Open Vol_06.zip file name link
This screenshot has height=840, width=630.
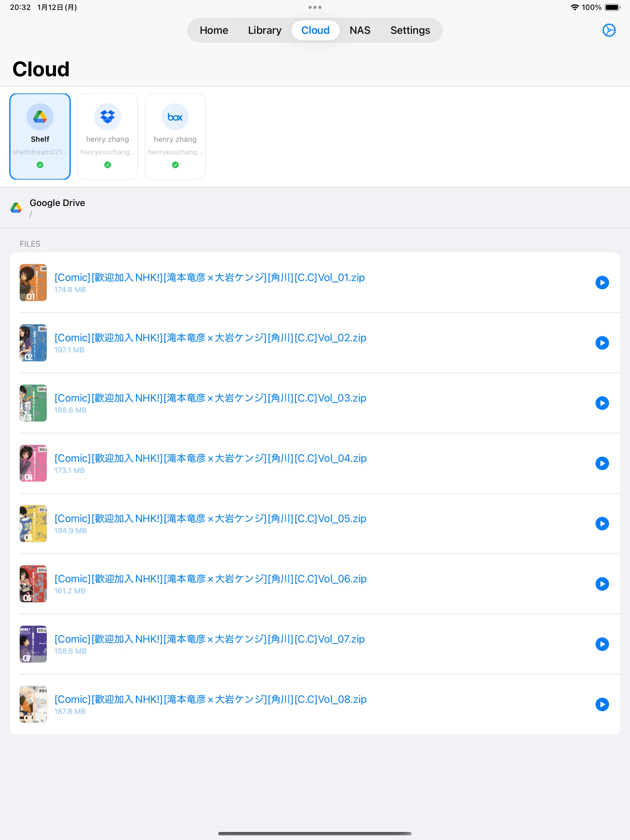click(210, 579)
